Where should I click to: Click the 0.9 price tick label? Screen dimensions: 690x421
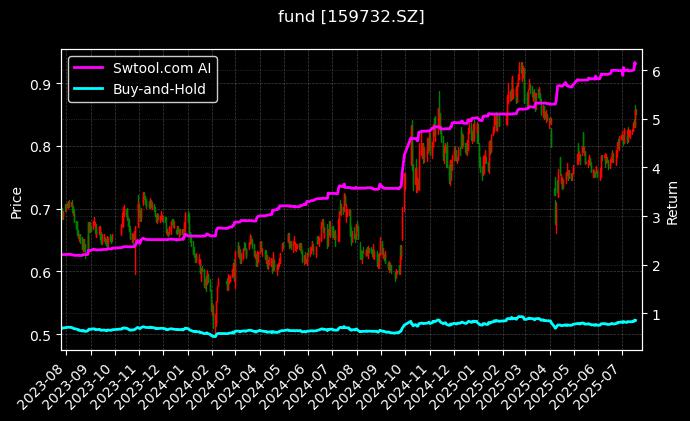(x=42, y=84)
